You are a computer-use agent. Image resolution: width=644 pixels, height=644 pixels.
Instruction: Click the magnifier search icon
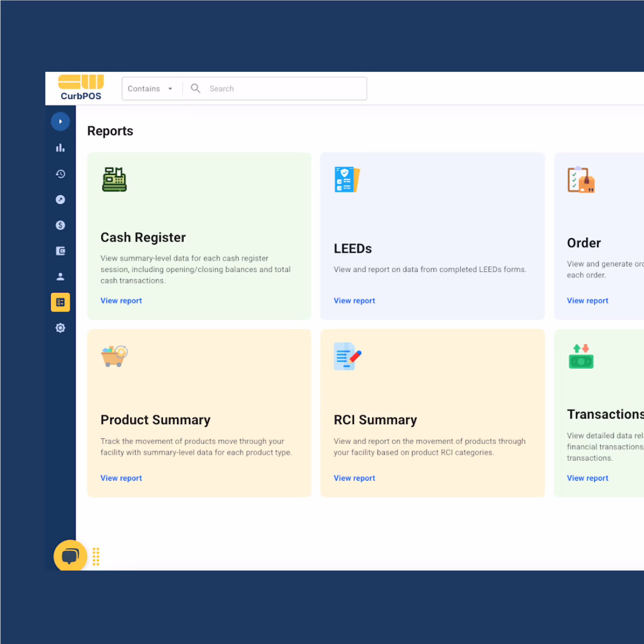click(195, 88)
